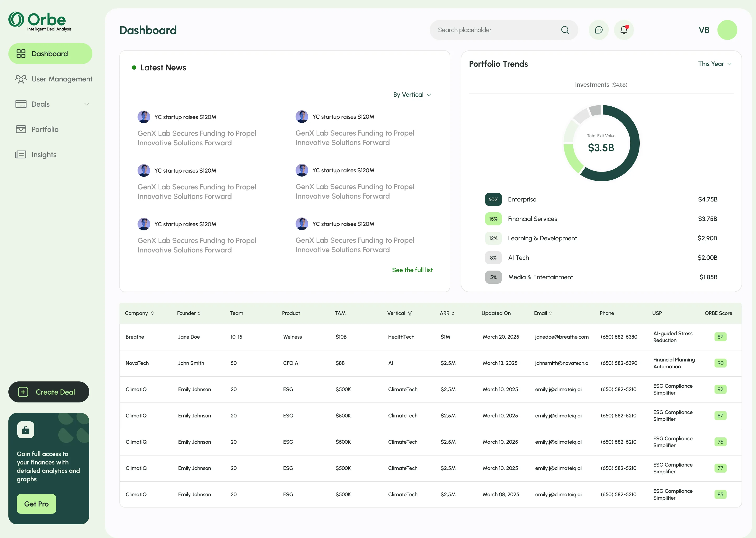Sort by ARR column arrows
Image resolution: width=756 pixels, height=538 pixels.
pos(453,313)
